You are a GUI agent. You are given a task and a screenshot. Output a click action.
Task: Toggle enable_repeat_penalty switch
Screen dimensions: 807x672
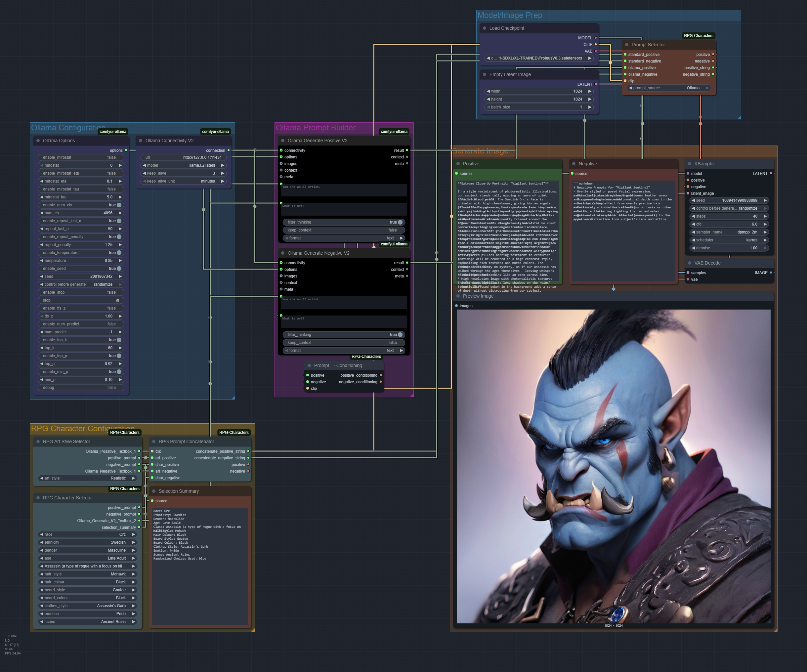coord(81,237)
